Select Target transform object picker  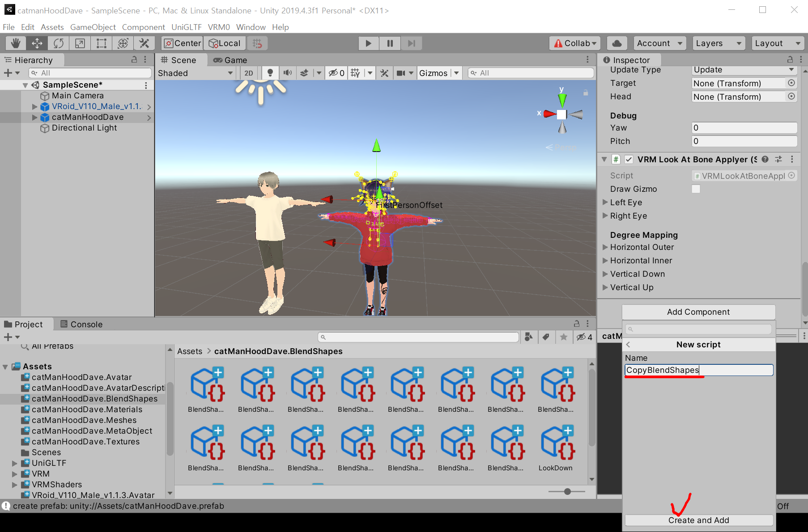(791, 83)
